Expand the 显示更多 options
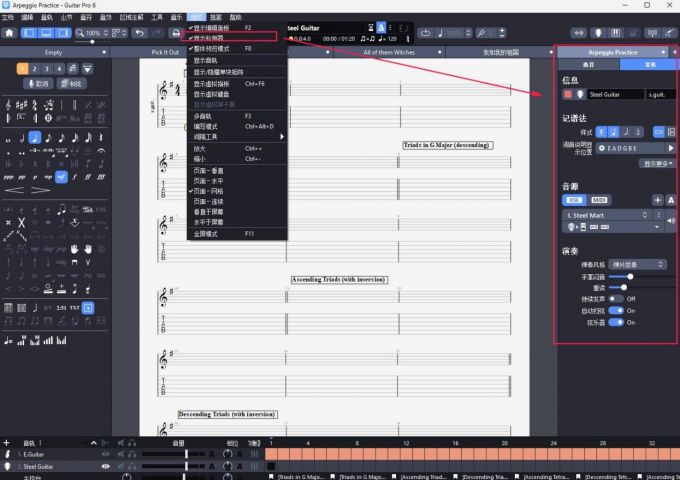 pos(657,162)
